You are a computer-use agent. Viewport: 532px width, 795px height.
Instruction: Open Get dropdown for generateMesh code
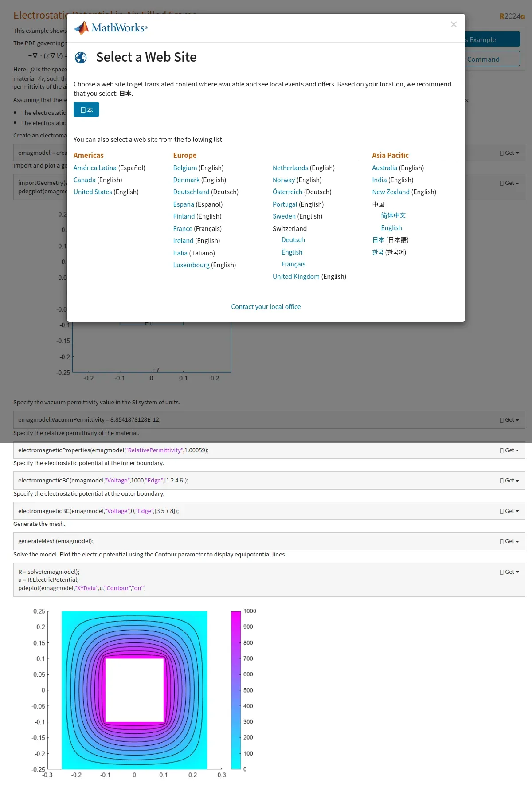pyautogui.click(x=509, y=541)
